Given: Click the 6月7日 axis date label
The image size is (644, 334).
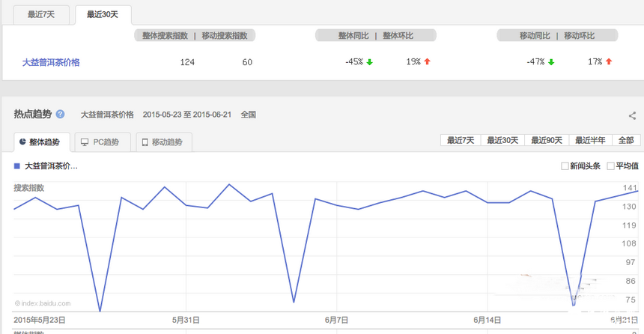Looking at the screenshot, I should point(337,320).
